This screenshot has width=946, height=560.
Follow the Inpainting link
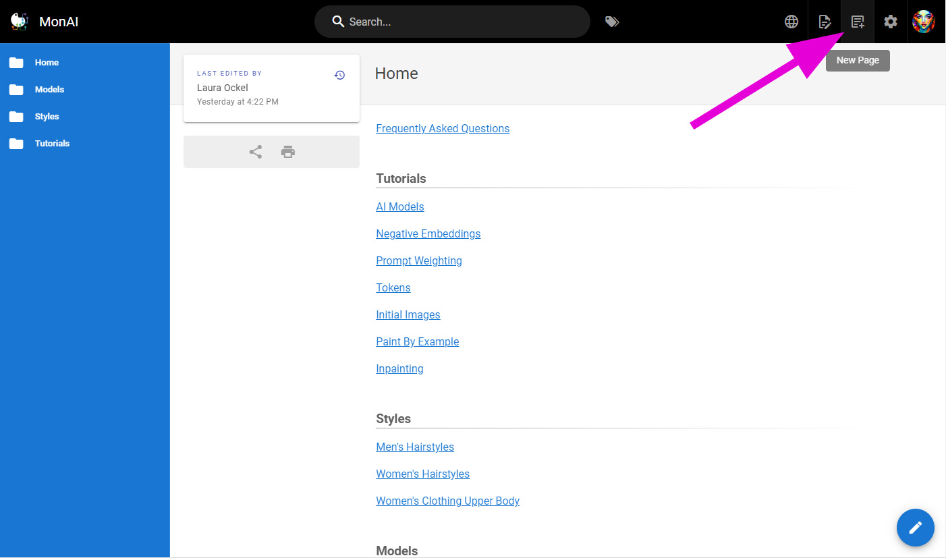399,368
